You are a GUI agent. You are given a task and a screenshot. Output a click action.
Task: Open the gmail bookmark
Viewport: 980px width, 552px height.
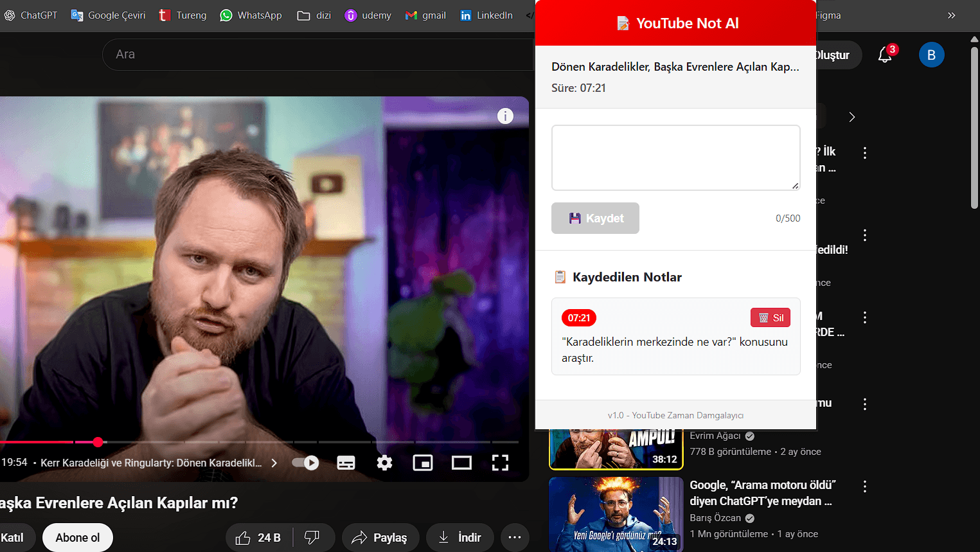[x=425, y=15]
